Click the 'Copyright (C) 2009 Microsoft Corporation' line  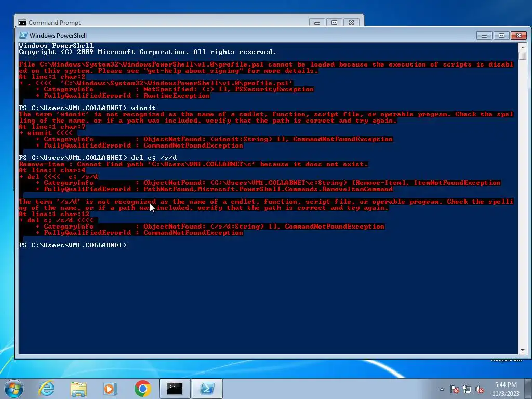(148, 52)
